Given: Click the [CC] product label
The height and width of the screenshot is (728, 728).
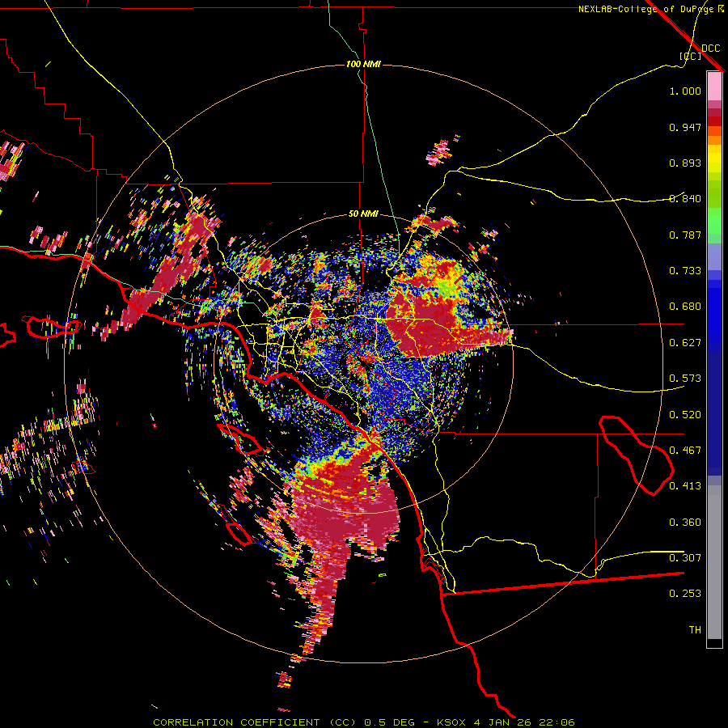Looking at the screenshot, I should 691,56.
